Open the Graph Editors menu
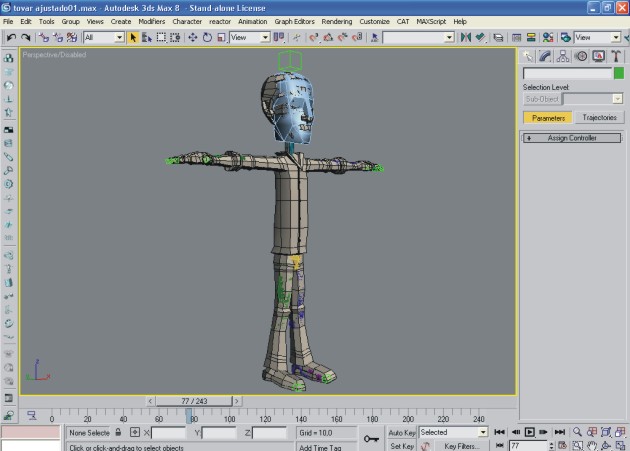This screenshot has width=630, height=451. (294, 21)
